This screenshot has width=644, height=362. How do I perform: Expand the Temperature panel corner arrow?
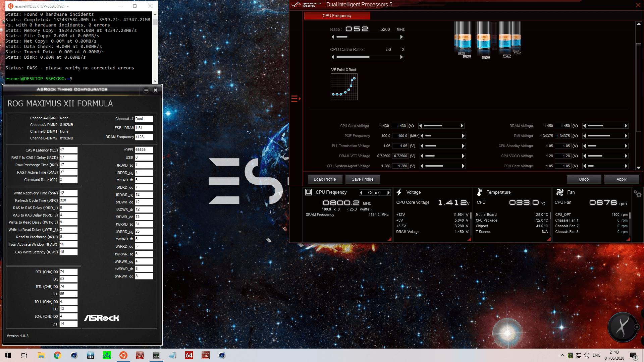[x=549, y=239]
